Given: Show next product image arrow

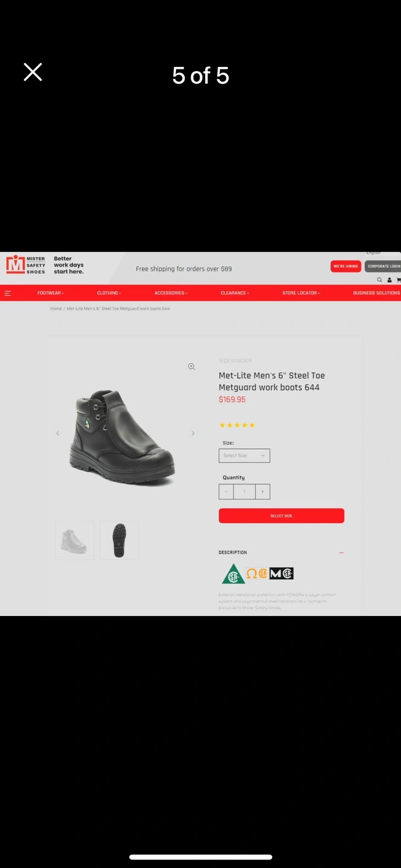Looking at the screenshot, I should 193,433.
